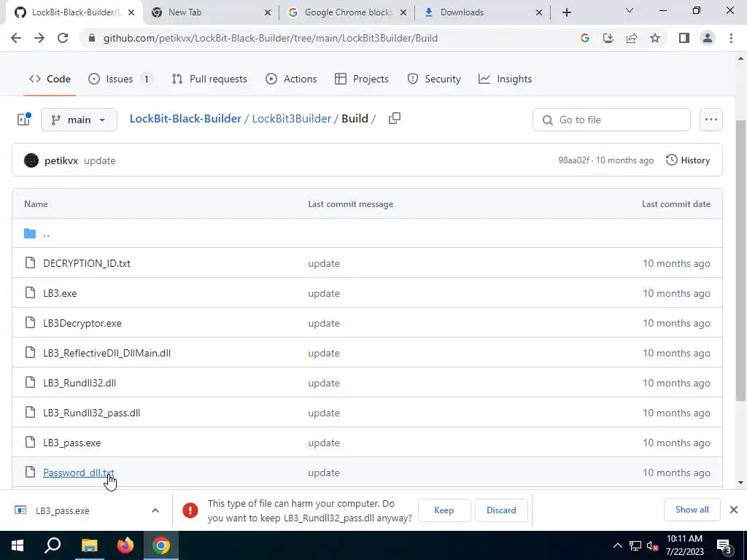747x560 pixels.
Task: Open the main branch dropdown
Action: point(79,120)
